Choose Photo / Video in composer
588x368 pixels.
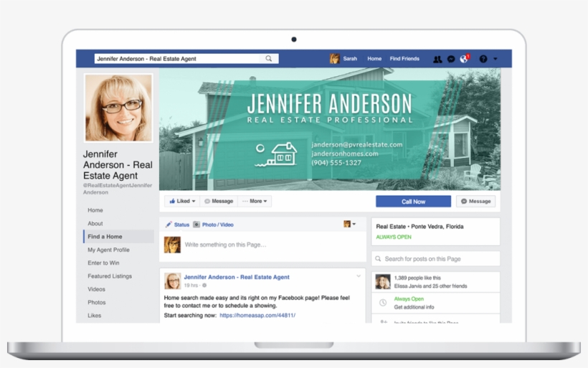point(217,225)
